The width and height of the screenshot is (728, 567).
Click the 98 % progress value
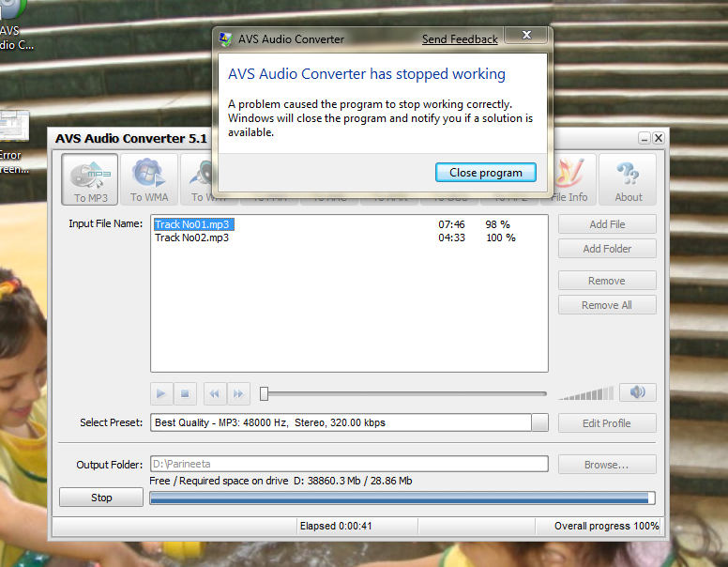(x=498, y=224)
